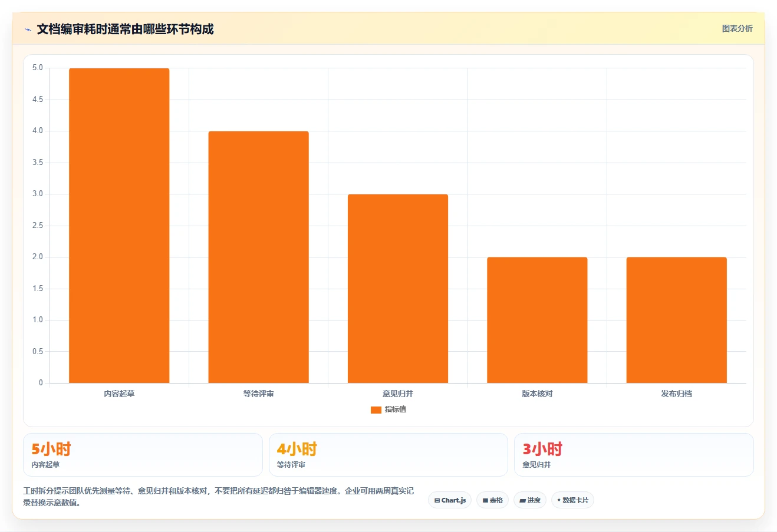Click the 意见归并 caption under 3小时
Screen dimensions: 777x532
coord(536,465)
